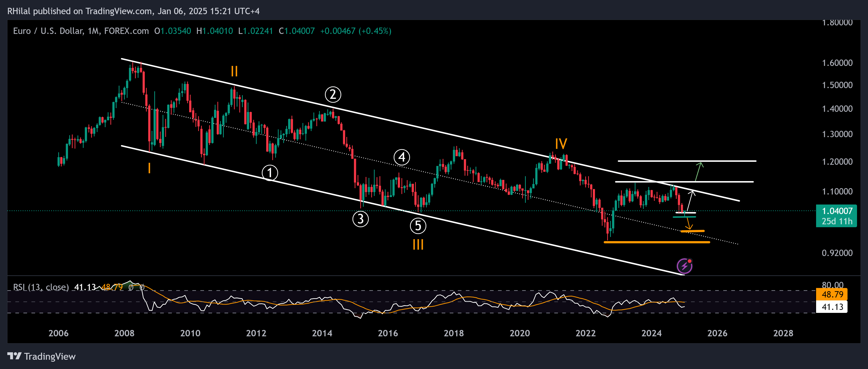Click the orange wave II label

234,71
